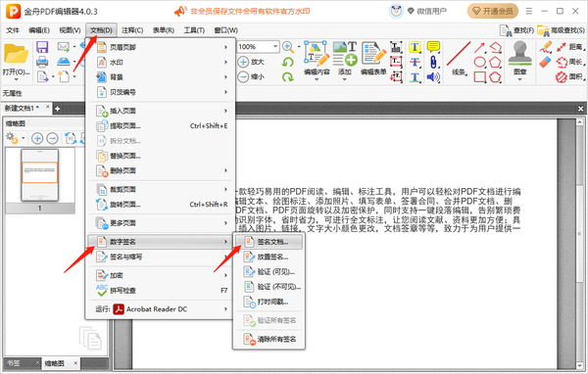Click 清除所有签名 submenu entry
The width and height of the screenshot is (588, 374).
[269, 340]
